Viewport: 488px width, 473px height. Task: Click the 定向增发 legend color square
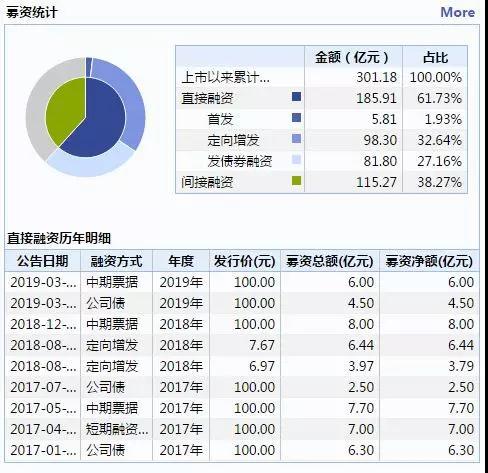(296, 139)
